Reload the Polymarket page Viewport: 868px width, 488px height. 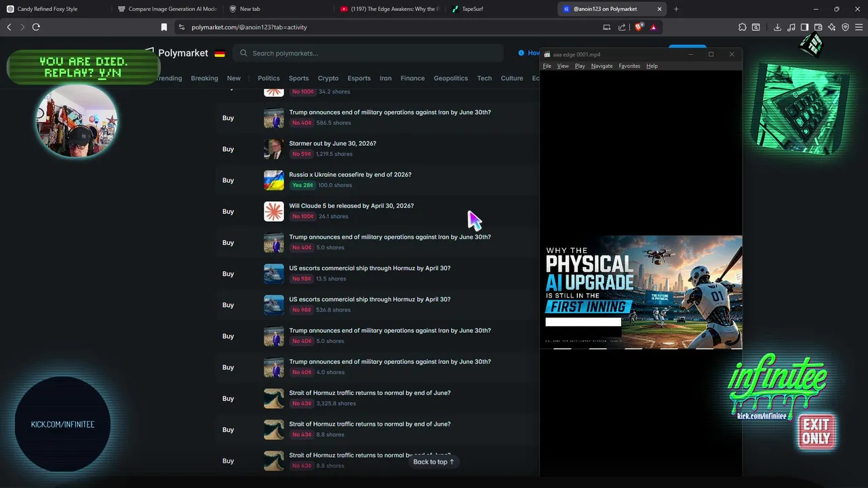(x=36, y=27)
